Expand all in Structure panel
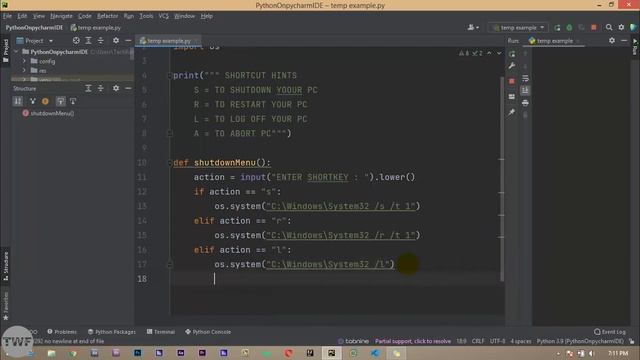The width and height of the screenshot is (640, 360). pos(88,88)
